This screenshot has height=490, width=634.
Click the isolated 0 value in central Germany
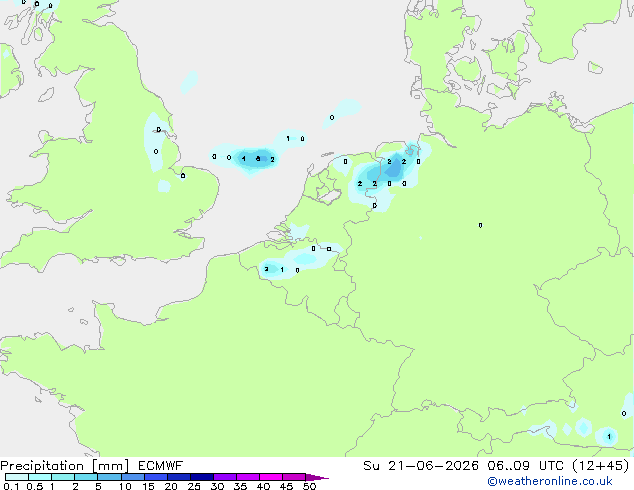[480, 225]
